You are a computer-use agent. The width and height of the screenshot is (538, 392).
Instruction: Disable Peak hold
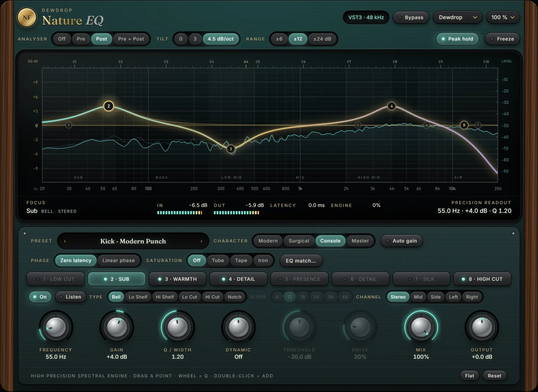tap(457, 39)
